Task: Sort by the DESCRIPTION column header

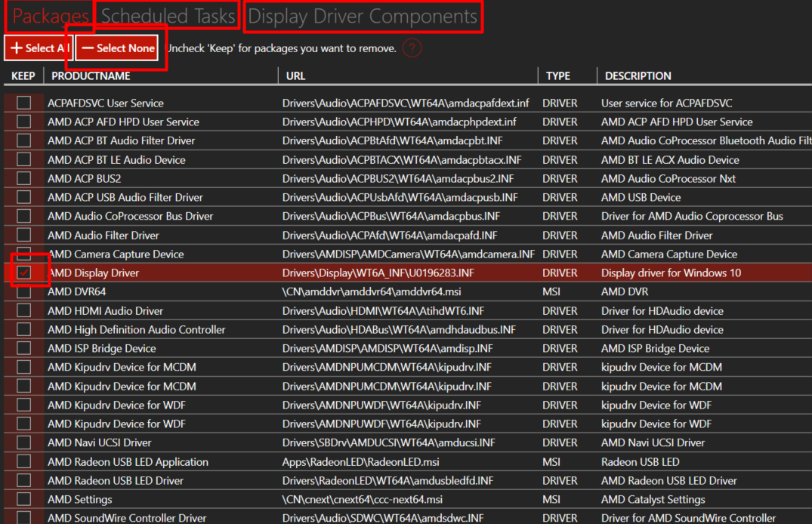Action: coord(638,76)
